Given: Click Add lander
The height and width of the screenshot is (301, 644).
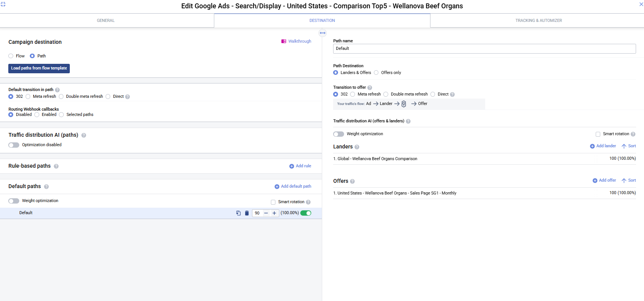Looking at the screenshot, I should [x=603, y=146].
